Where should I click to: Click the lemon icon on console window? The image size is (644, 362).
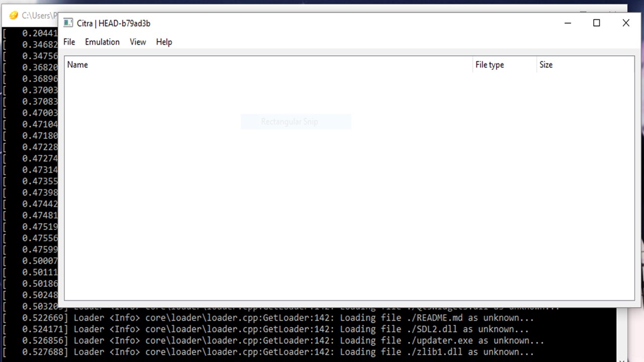click(x=14, y=16)
